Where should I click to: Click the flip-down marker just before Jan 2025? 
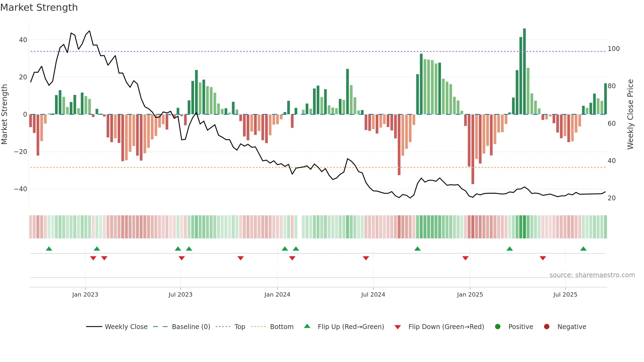466,258
